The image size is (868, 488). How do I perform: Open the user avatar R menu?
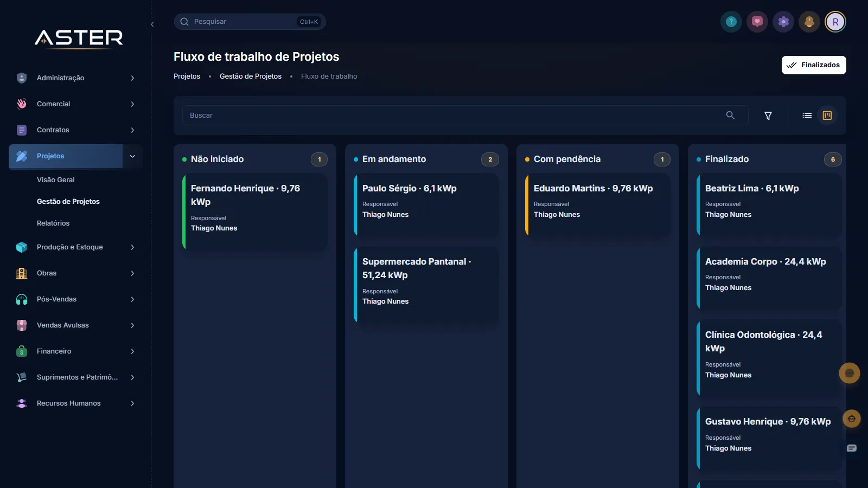[x=835, y=22]
